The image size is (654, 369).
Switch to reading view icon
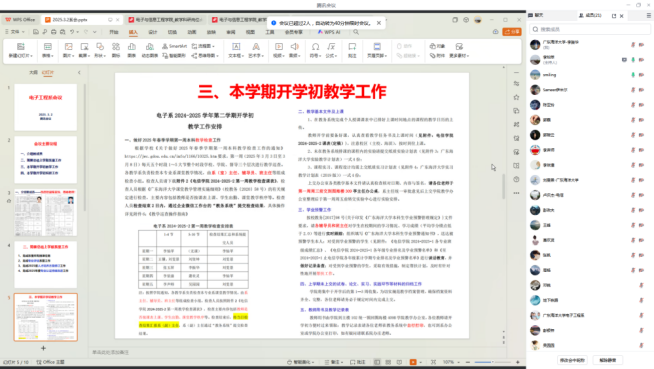tap(400, 362)
